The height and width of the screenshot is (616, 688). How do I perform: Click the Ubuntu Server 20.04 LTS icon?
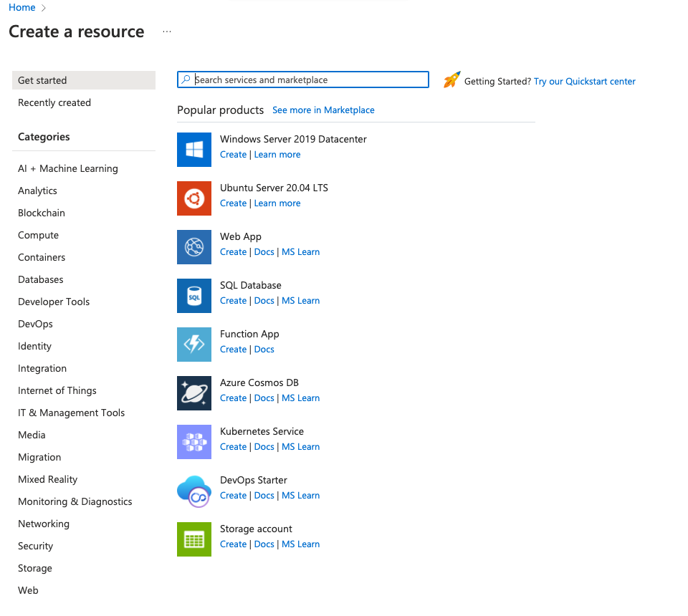tap(194, 198)
